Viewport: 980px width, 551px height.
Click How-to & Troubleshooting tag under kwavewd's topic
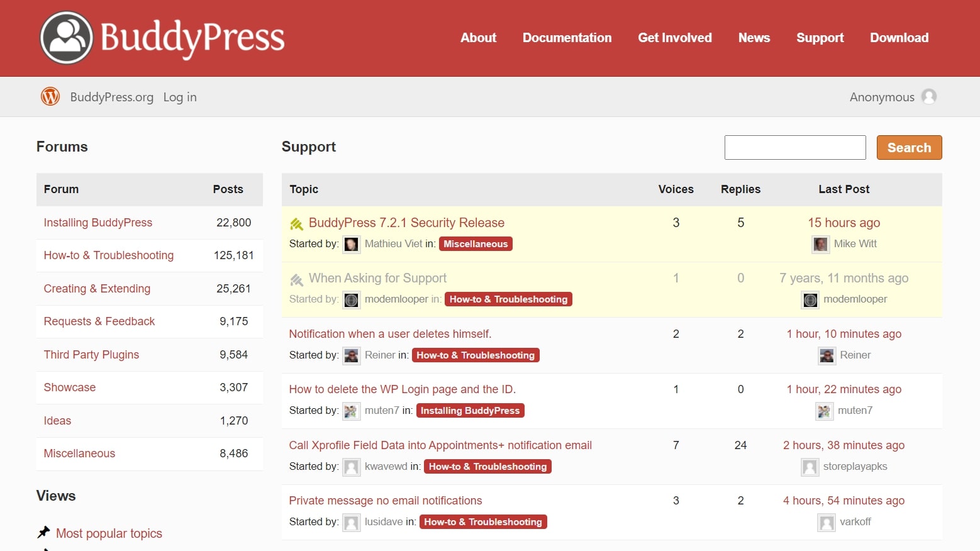tap(487, 467)
